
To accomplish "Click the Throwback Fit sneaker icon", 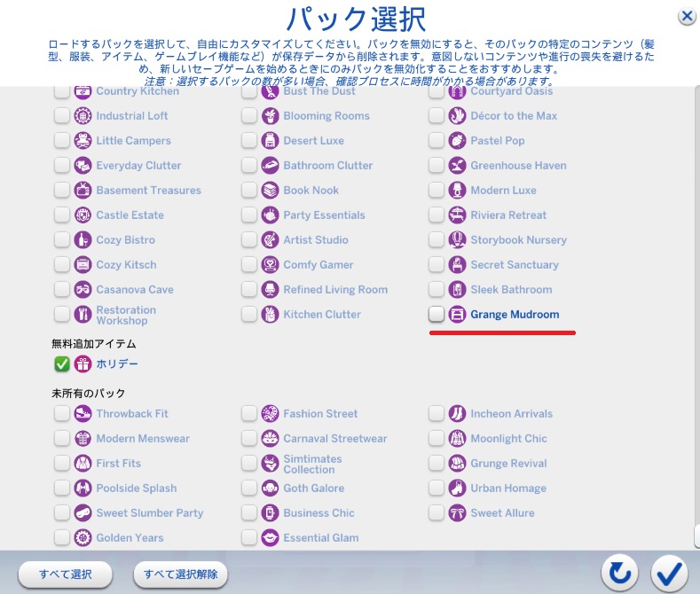I will click(x=83, y=414).
